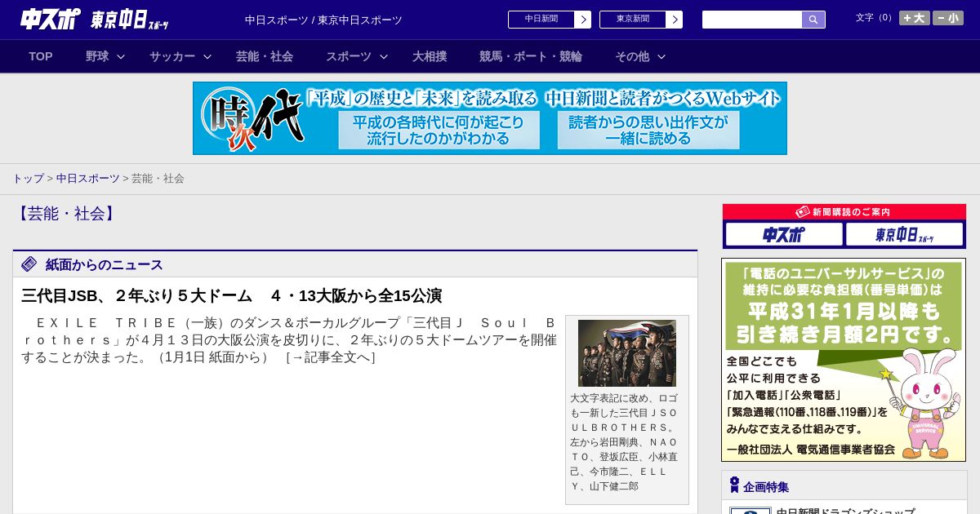
Task: Open the その他 navigation menu
Action: (632, 56)
